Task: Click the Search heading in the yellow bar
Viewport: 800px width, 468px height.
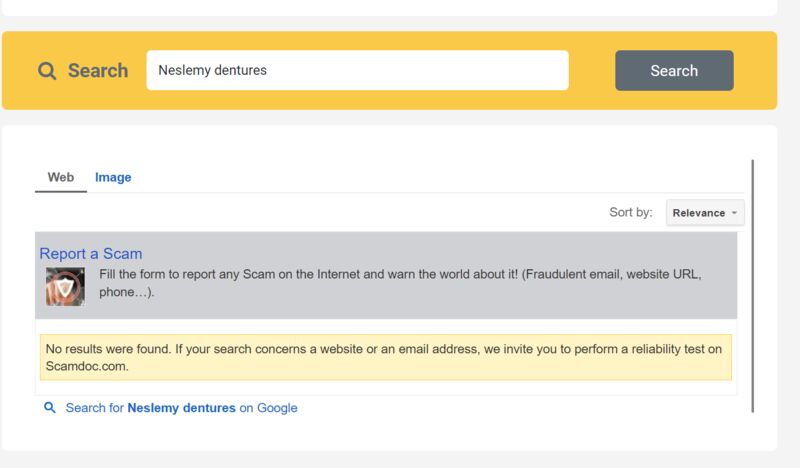Action: tap(98, 70)
